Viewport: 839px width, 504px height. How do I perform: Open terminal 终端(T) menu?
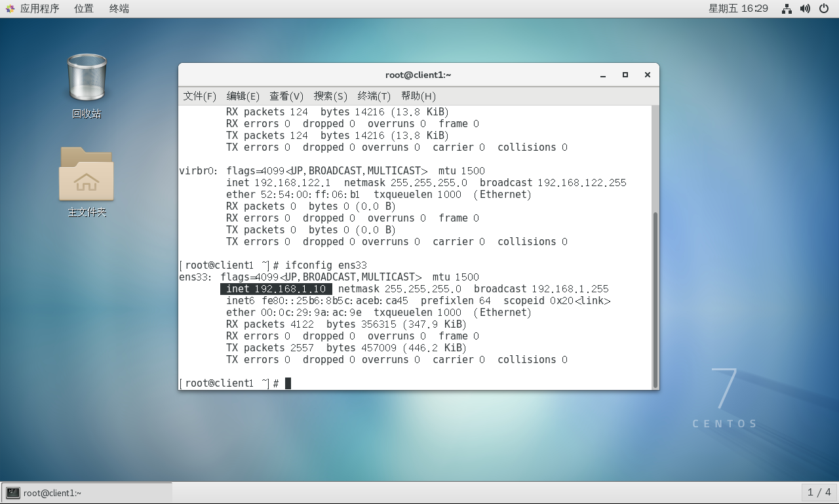374,96
